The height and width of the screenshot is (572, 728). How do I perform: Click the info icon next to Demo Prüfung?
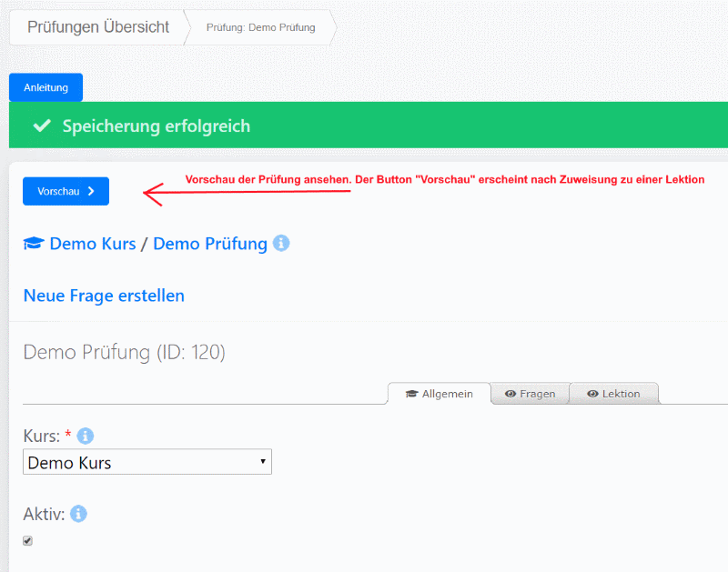tap(282, 244)
